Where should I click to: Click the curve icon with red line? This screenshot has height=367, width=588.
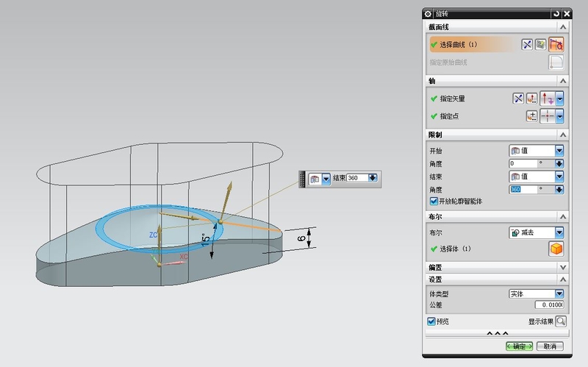tap(556, 45)
